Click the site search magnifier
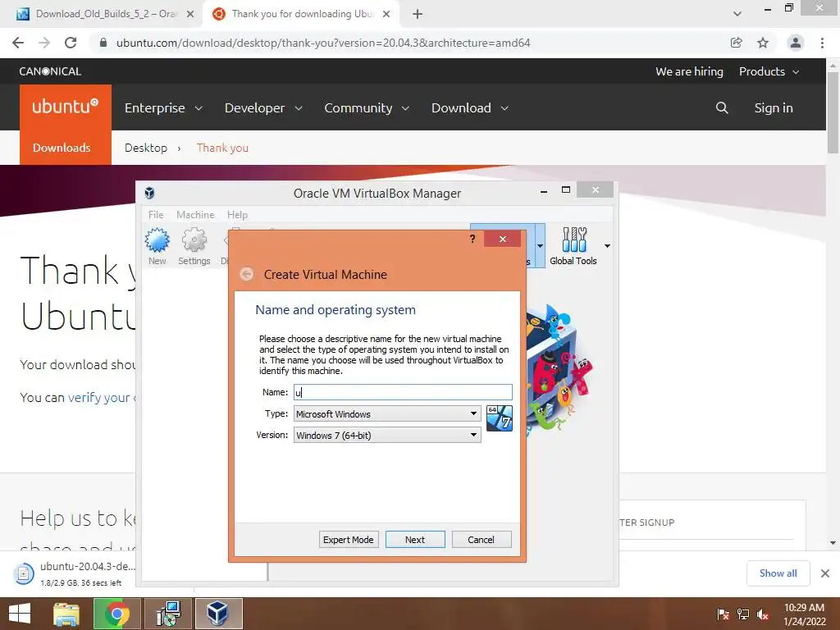The image size is (840, 630). 722,107
